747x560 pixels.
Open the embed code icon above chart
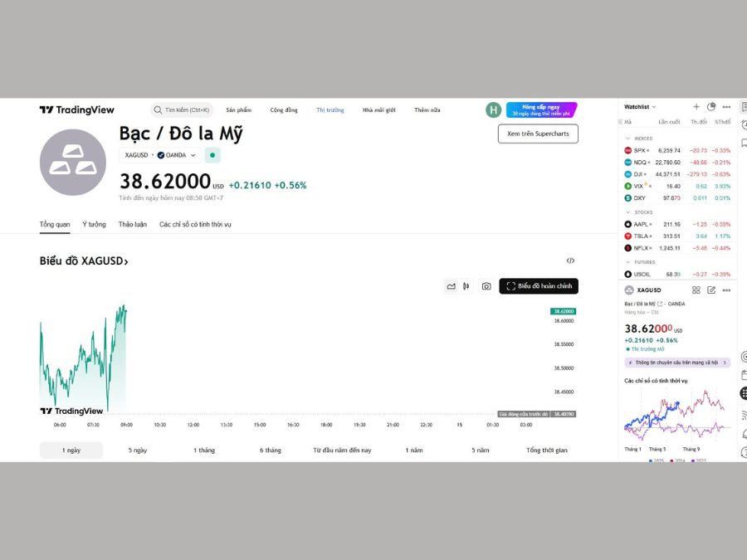570,261
